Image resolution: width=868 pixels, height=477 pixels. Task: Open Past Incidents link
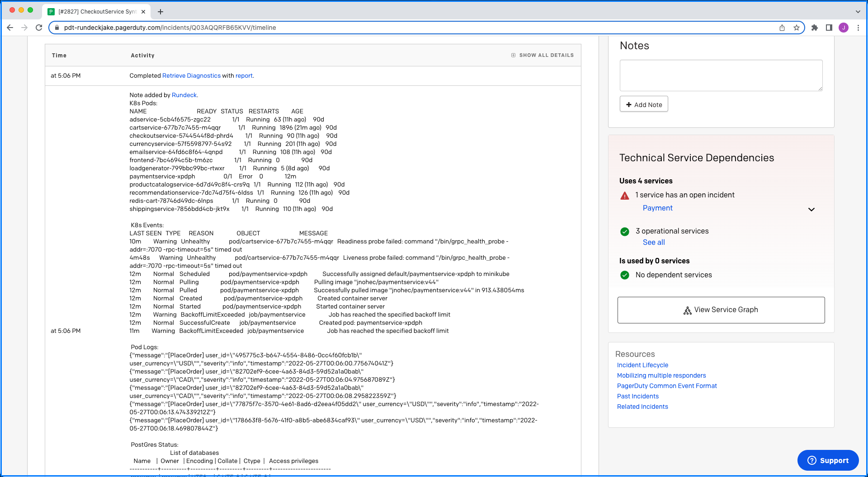(638, 396)
